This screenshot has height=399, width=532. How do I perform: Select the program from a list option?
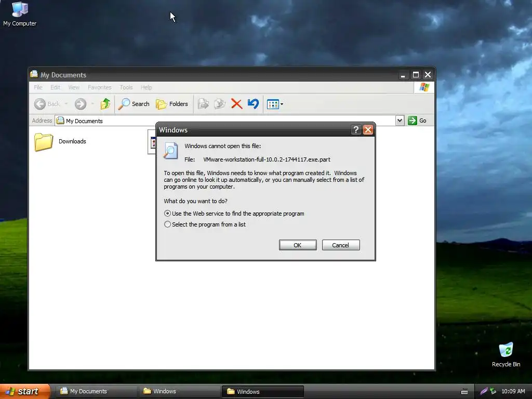167,224
